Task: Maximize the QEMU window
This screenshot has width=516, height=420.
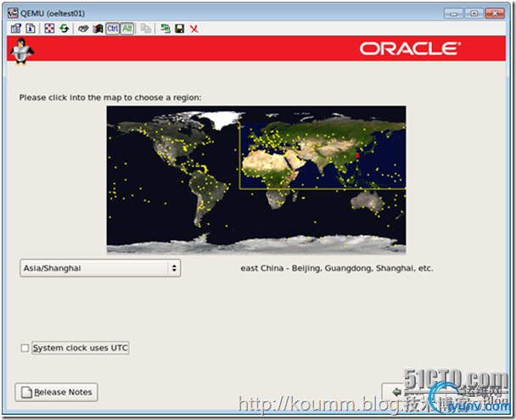Action: pos(474,14)
